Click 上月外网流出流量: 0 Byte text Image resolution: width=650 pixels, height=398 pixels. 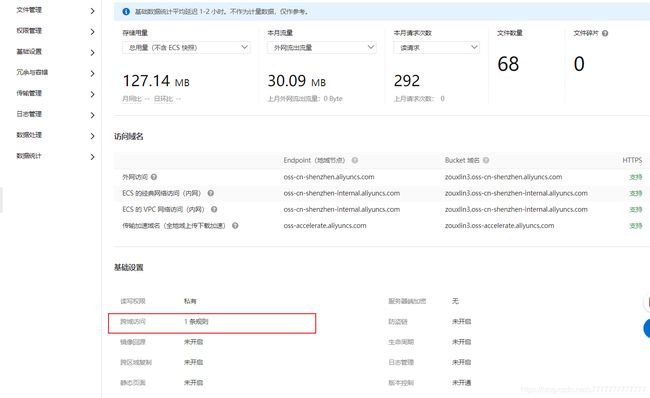(x=305, y=99)
